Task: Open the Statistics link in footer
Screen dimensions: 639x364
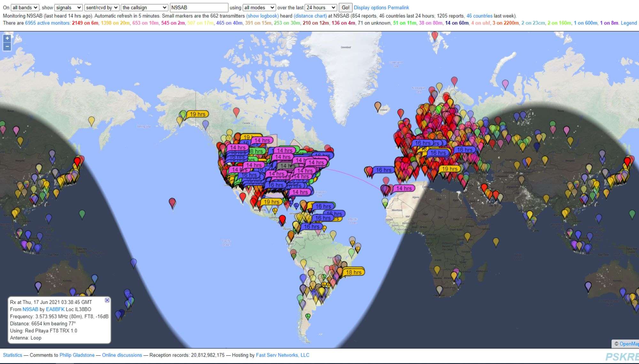Action: pyautogui.click(x=12, y=355)
